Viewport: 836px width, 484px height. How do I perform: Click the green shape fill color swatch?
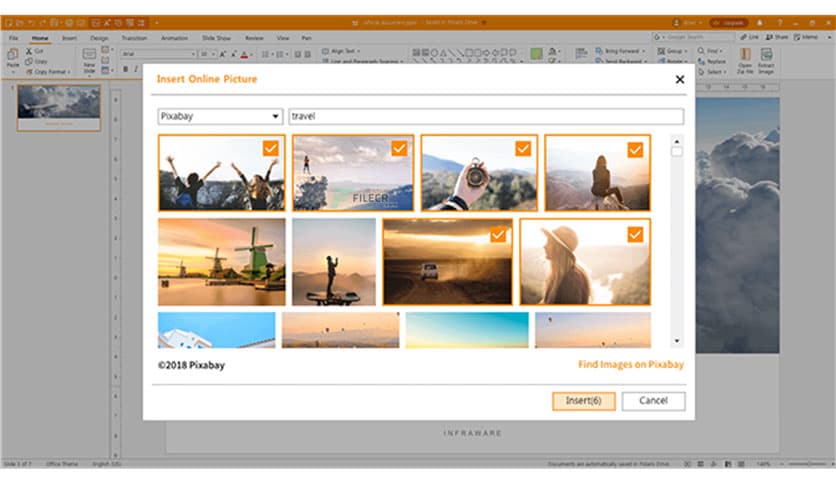(536, 53)
